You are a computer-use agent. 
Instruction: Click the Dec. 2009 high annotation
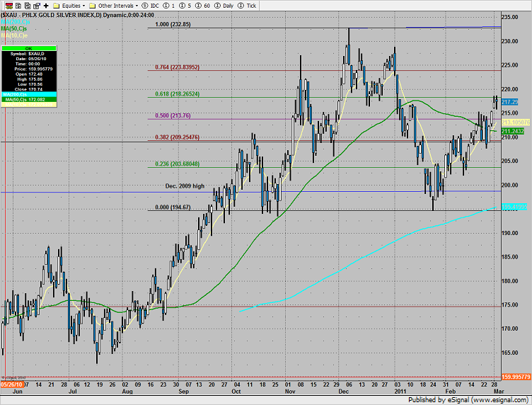(185, 186)
